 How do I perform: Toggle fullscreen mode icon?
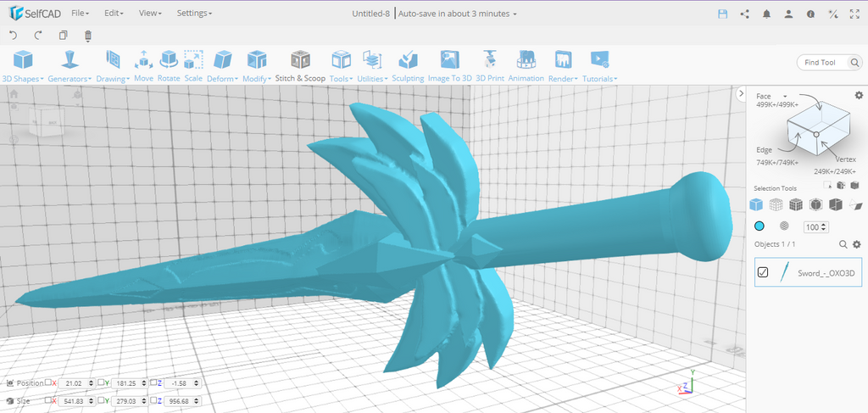854,14
